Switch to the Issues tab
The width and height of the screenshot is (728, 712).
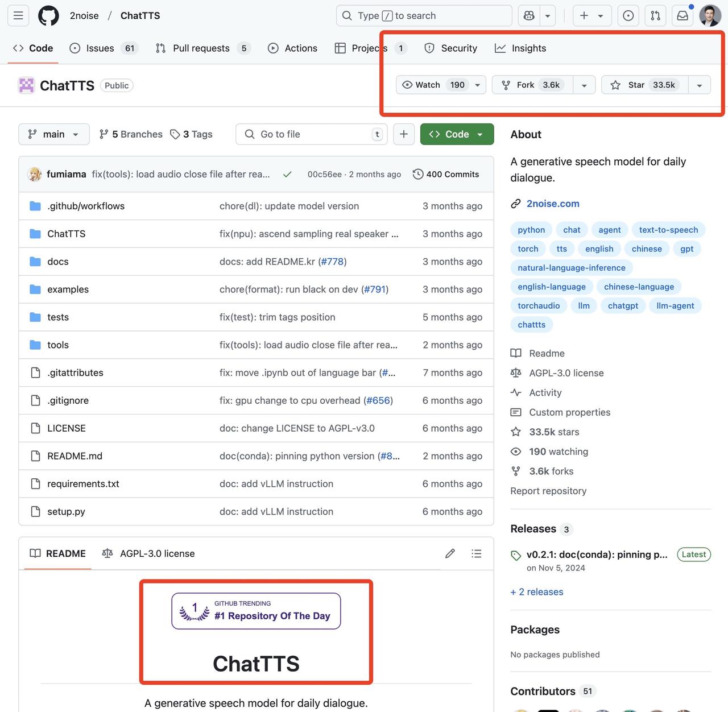coord(103,48)
